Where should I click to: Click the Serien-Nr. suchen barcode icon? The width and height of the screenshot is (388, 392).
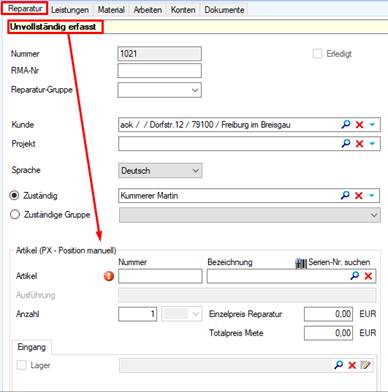301,263
